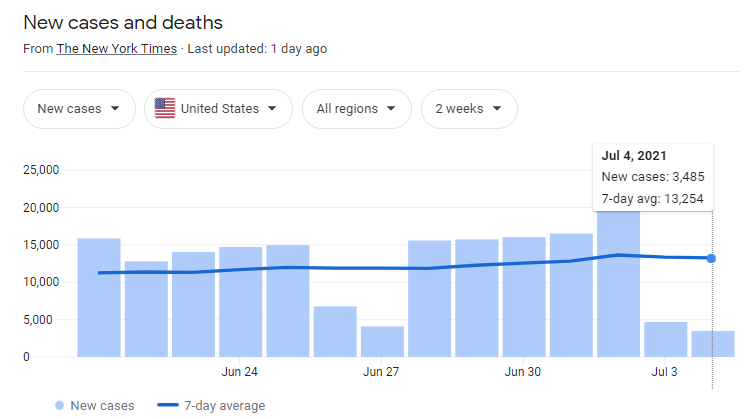Screen dimensions: 754x419
Task: Open the 2 weeks time range dropdown
Action: tap(469, 109)
